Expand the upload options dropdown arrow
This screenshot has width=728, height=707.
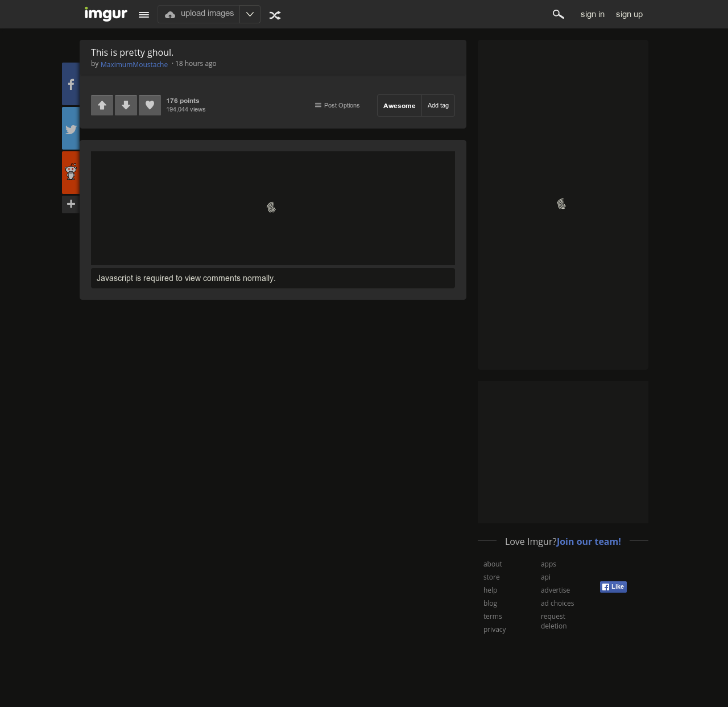[250, 14]
